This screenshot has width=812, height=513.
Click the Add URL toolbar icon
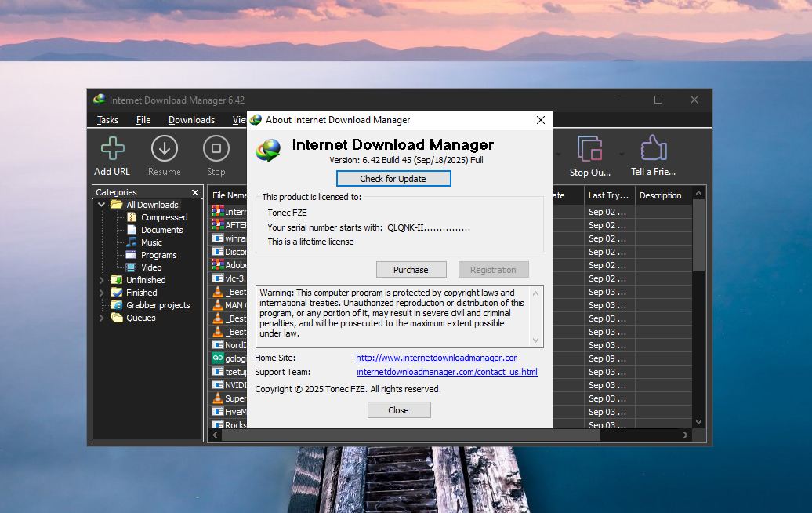[112, 149]
